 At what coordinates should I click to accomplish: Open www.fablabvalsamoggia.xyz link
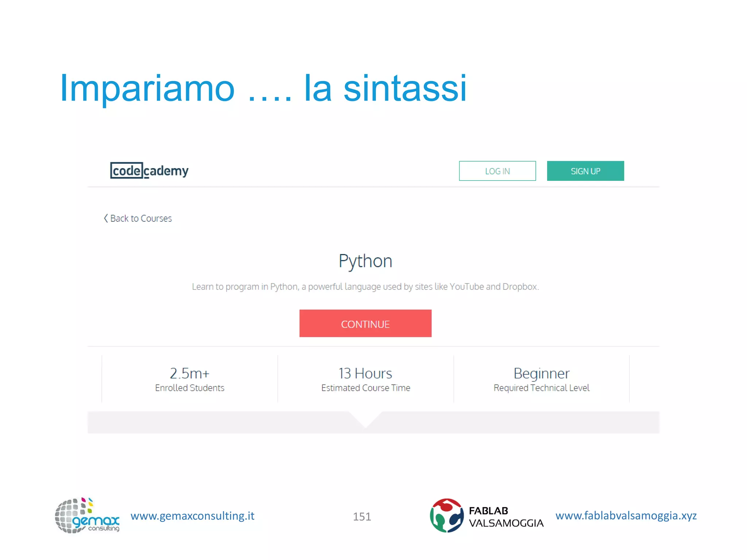[626, 516]
